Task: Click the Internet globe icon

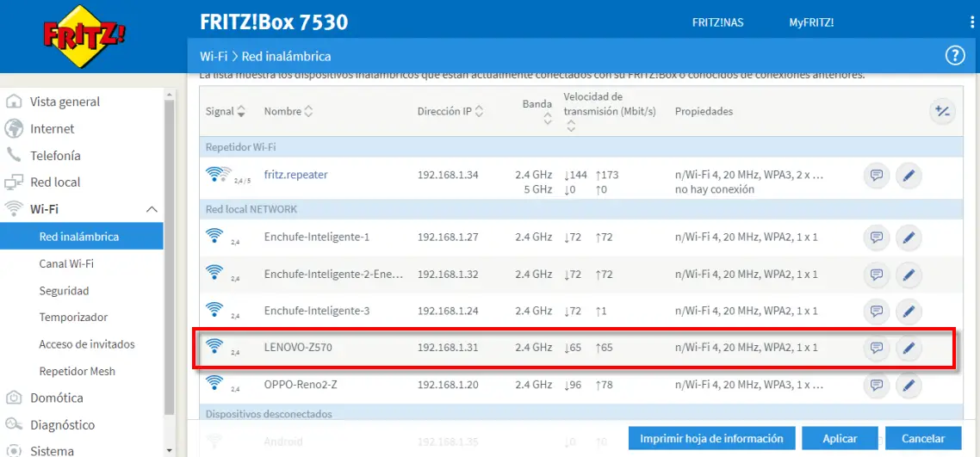Action: (x=14, y=128)
